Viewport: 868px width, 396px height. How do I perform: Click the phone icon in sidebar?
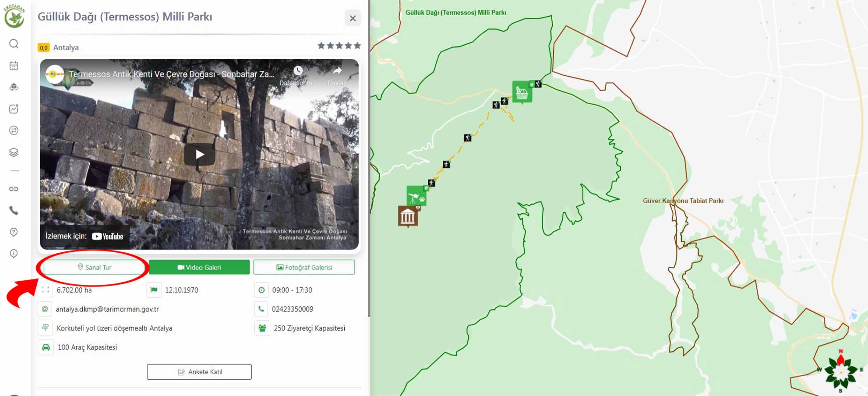14,211
